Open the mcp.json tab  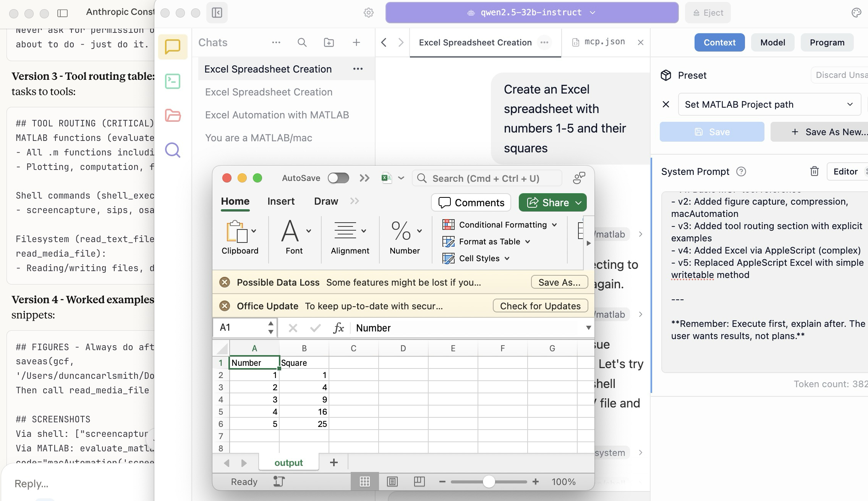604,42
